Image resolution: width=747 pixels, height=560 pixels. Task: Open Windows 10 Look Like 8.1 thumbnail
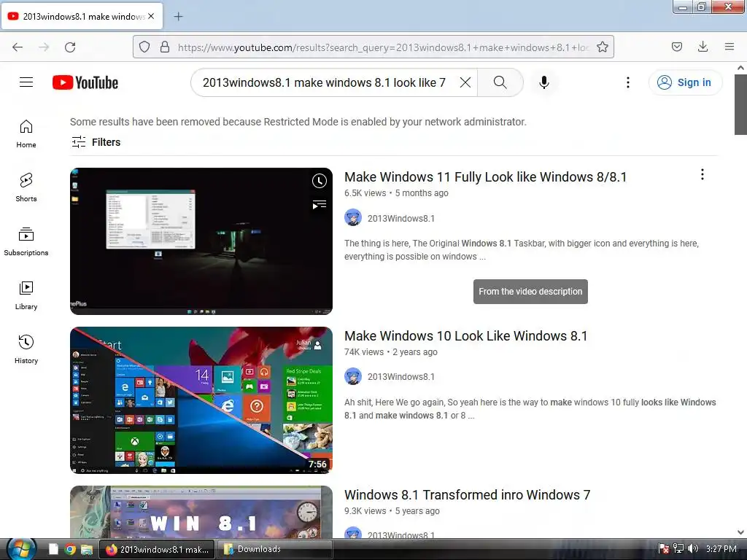[x=201, y=400]
